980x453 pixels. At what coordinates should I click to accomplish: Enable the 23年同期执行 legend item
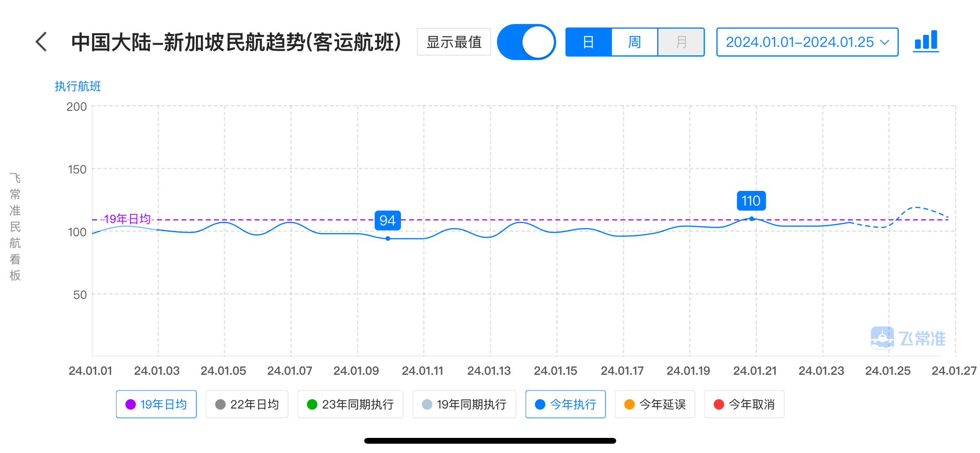350,404
